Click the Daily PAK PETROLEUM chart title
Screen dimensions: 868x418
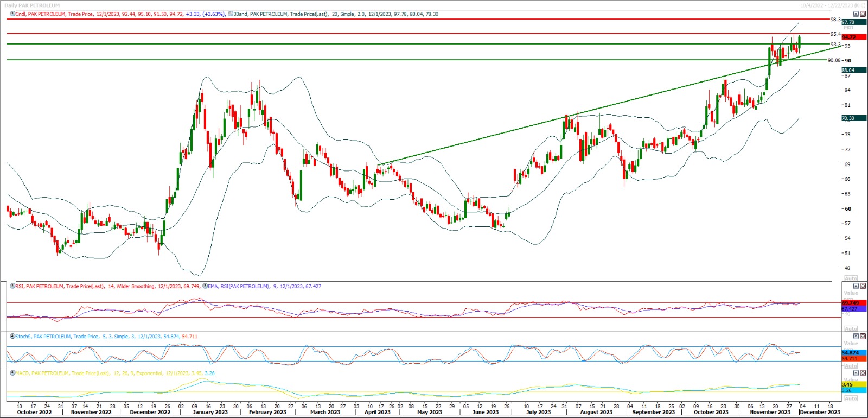(x=32, y=5)
